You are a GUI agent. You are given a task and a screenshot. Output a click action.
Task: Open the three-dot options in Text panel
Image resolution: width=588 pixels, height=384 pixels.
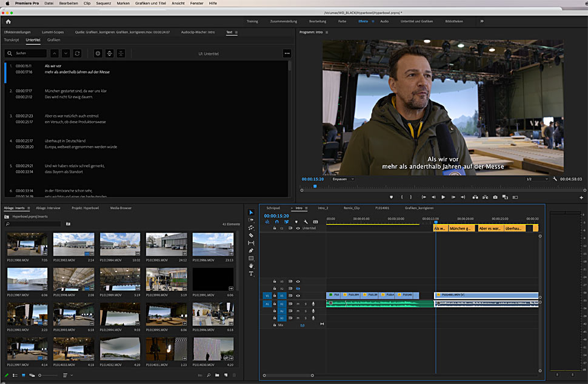(x=287, y=53)
